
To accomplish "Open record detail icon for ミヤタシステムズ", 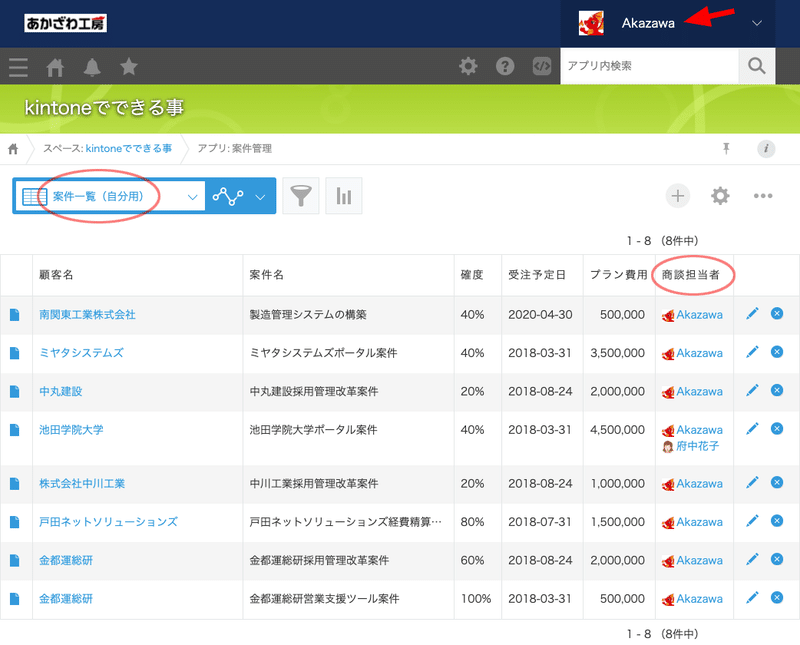I will [15, 353].
